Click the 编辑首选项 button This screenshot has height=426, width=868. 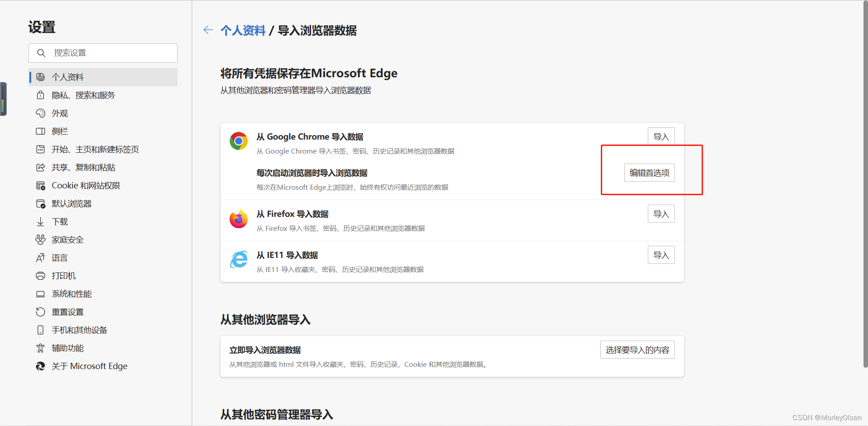(649, 173)
